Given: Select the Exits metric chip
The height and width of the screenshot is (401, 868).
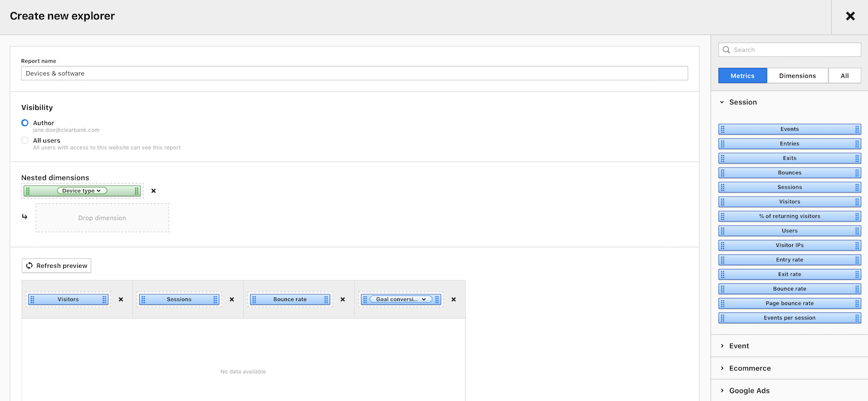Looking at the screenshot, I should coord(790,158).
